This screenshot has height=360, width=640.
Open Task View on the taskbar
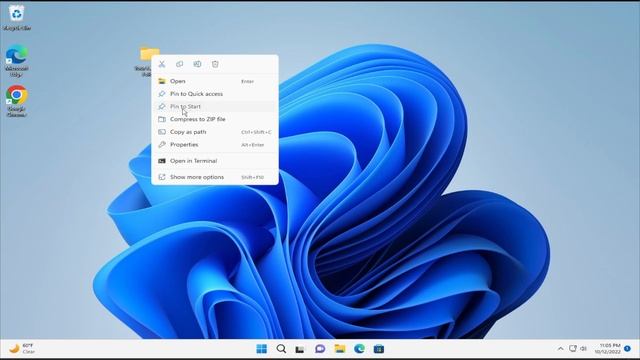(300, 349)
